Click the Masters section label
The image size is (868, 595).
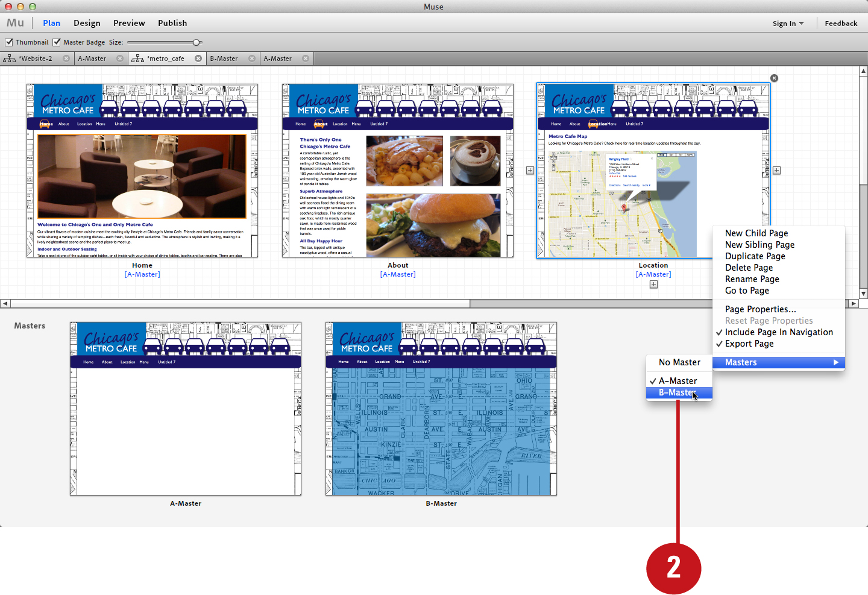pyautogui.click(x=30, y=326)
